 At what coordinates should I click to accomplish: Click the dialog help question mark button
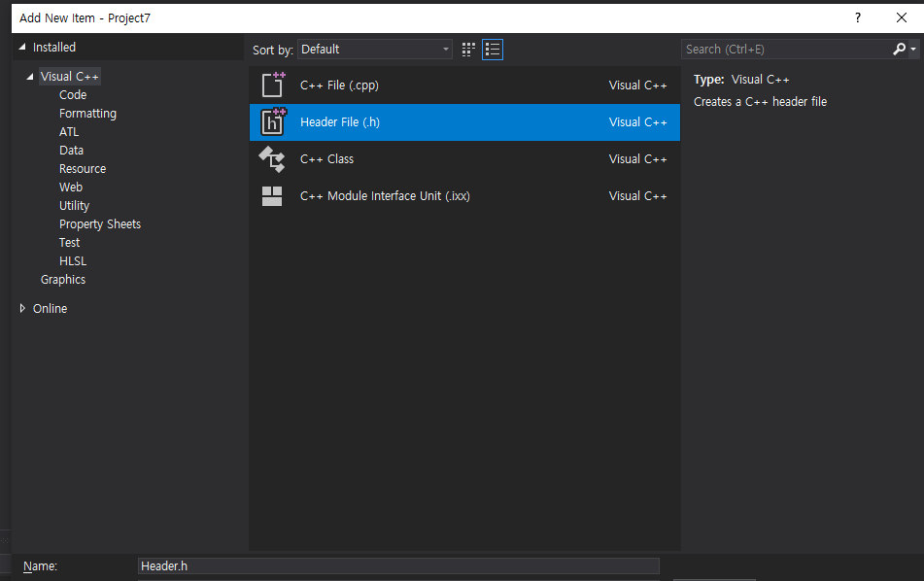[x=858, y=17]
